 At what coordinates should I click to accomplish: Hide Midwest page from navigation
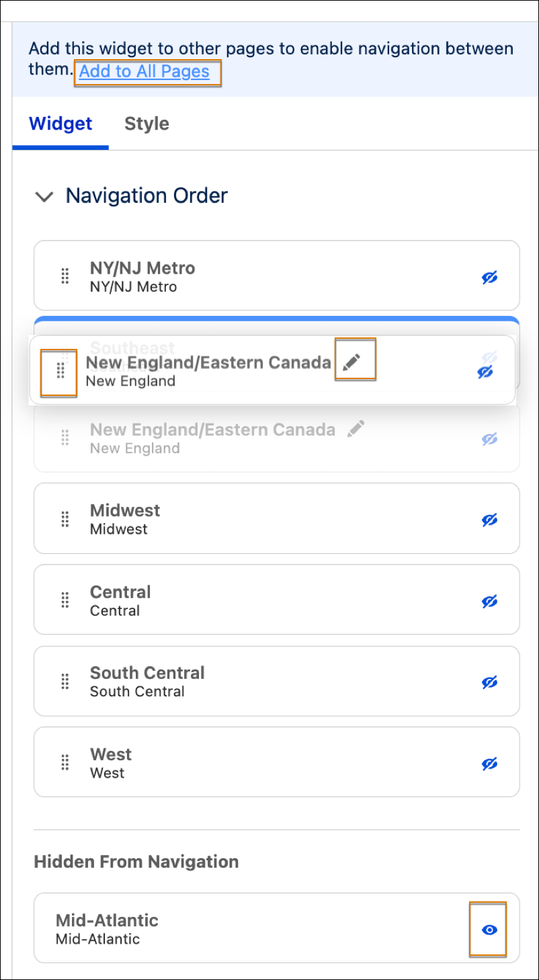[490, 520]
